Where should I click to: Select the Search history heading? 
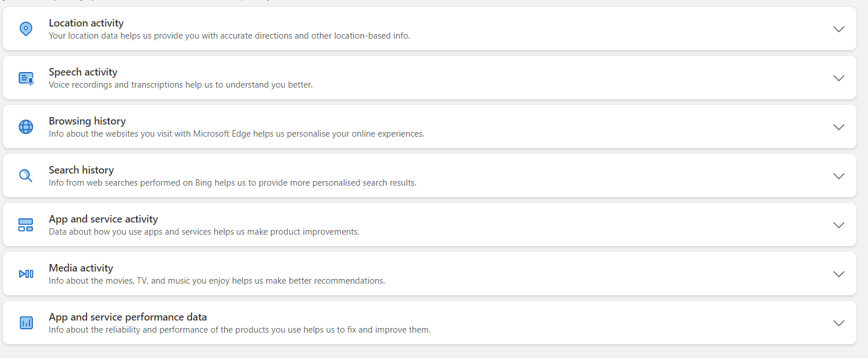tap(81, 170)
